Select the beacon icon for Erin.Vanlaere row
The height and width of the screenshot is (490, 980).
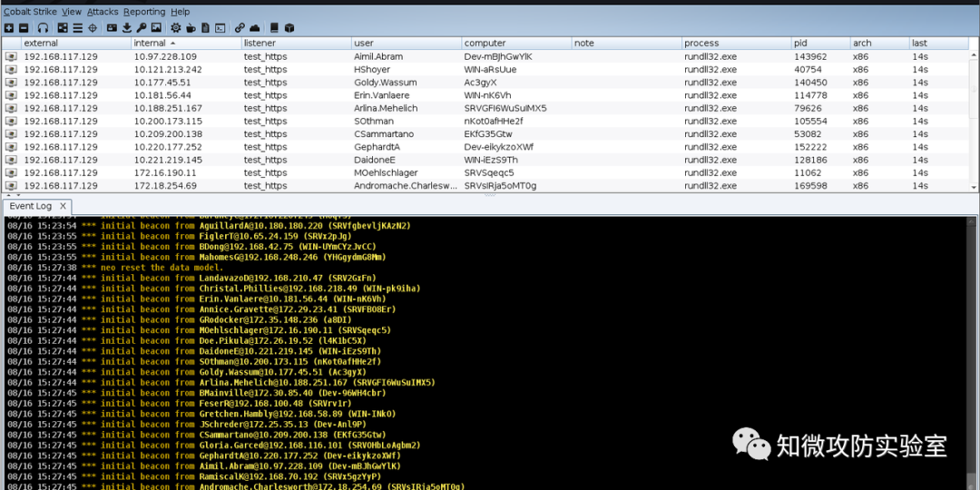click(11, 95)
